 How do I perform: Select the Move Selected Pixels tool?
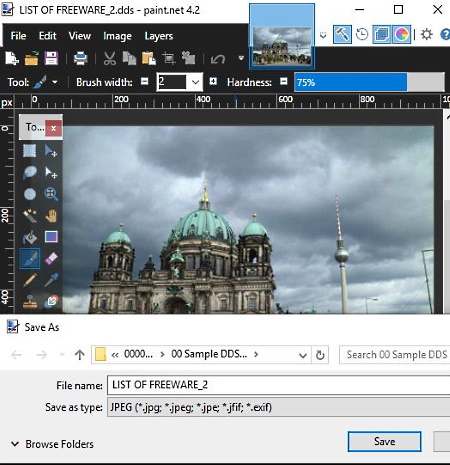click(x=51, y=151)
